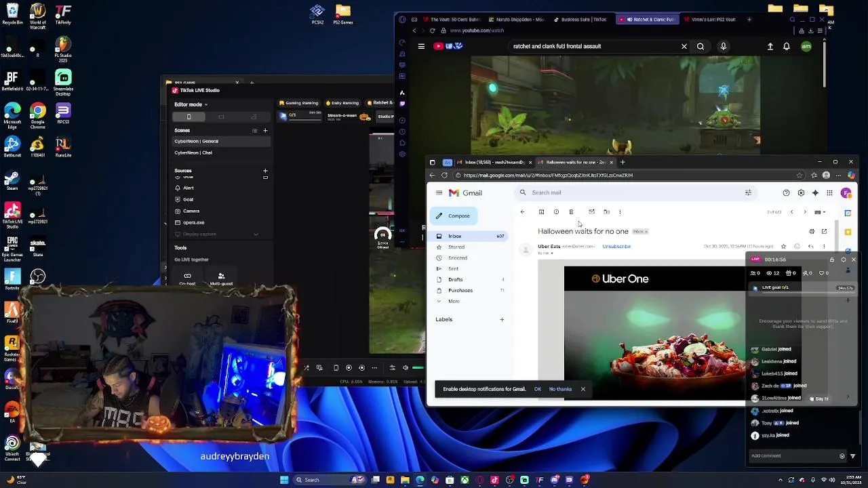Open YouTube guide hamburger menu
Image resolution: width=868 pixels, height=488 pixels.
[x=421, y=47]
